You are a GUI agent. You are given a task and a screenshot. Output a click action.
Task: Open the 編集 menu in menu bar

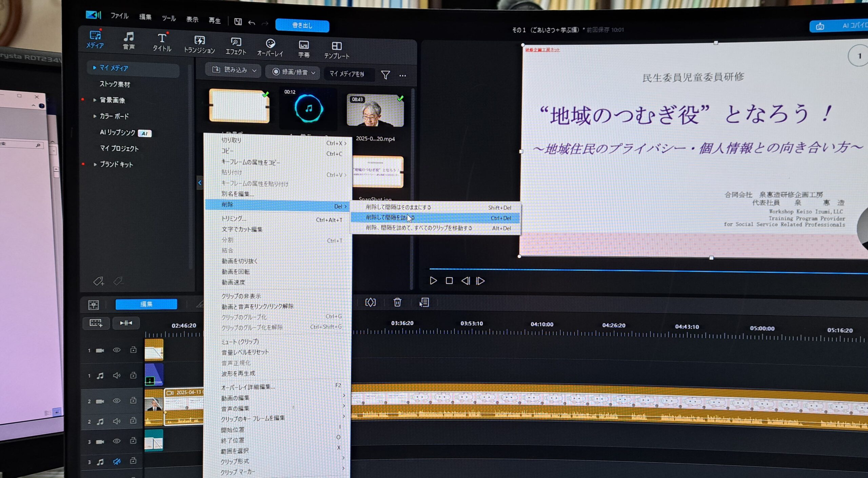click(x=145, y=17)
